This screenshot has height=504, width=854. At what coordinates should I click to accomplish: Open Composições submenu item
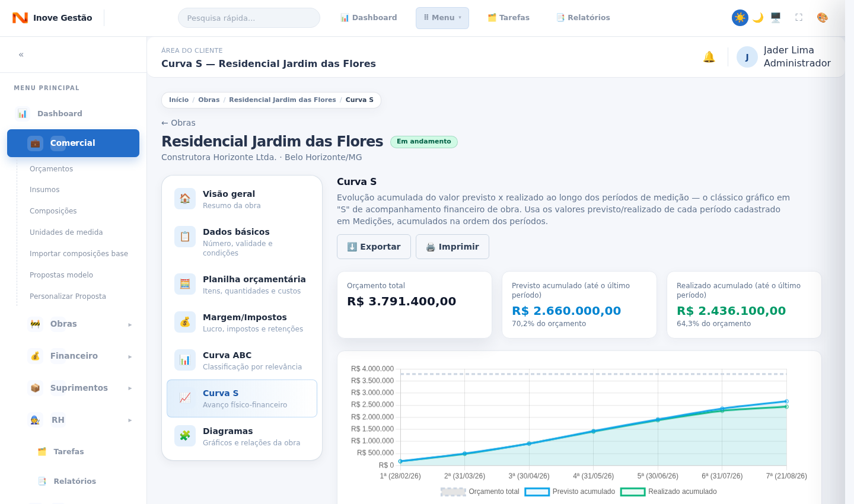click(x=53, y=211)
